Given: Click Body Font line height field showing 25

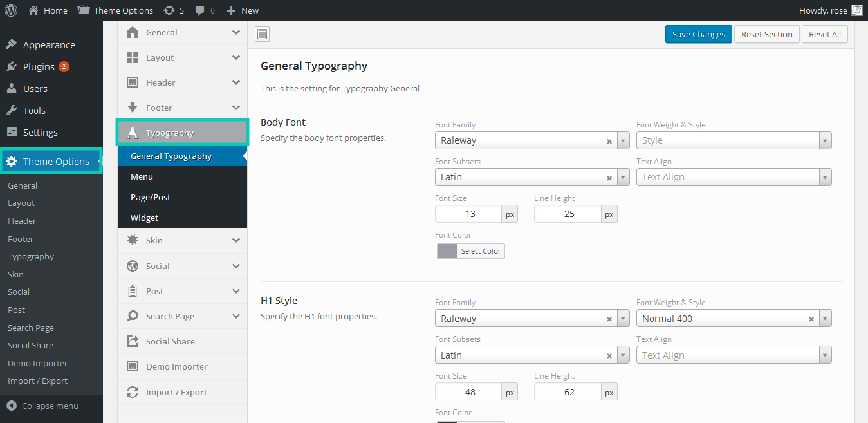Looking at the screenshot, I should (568, 214).
